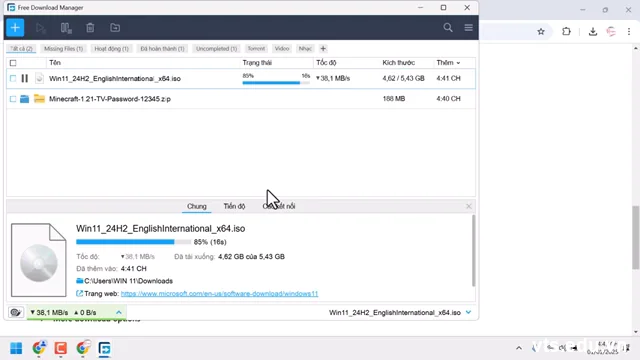Click the pause downloads toolbar icon
Viewport: 640px width, 360px height.
[x=66, y=28]
